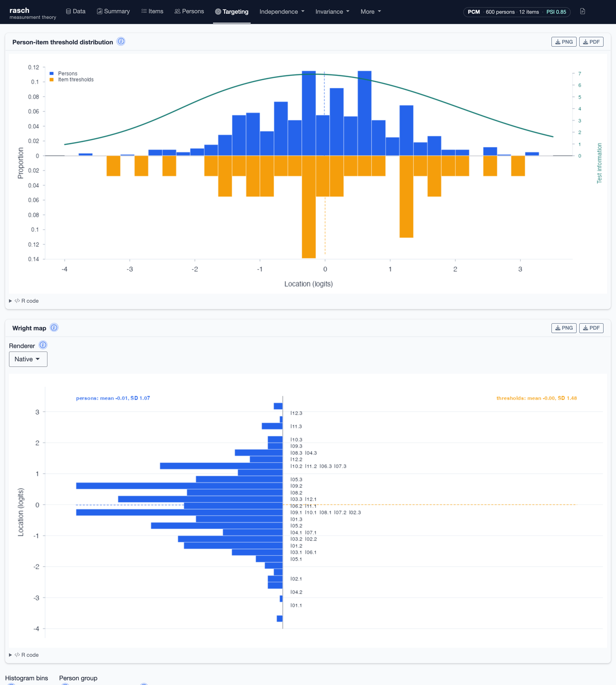Expand R code under the Wright map
Screen dimensions: 616x685
click(x=24, y=655)
